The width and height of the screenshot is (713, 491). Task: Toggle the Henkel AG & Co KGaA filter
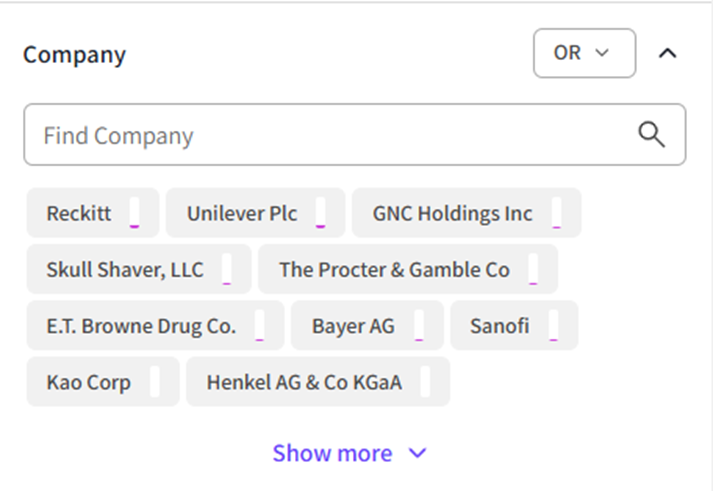click(x=304, y=382)
